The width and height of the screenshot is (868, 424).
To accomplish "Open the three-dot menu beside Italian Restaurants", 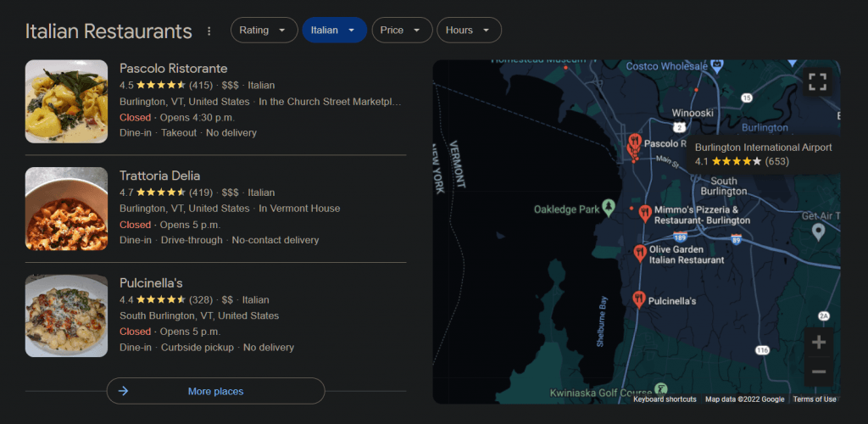I will (209, 31).
